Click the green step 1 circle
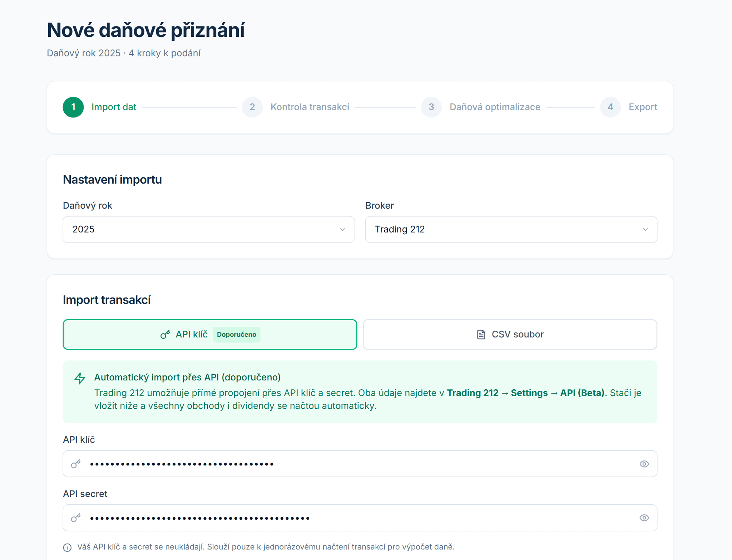 (73, 107)
